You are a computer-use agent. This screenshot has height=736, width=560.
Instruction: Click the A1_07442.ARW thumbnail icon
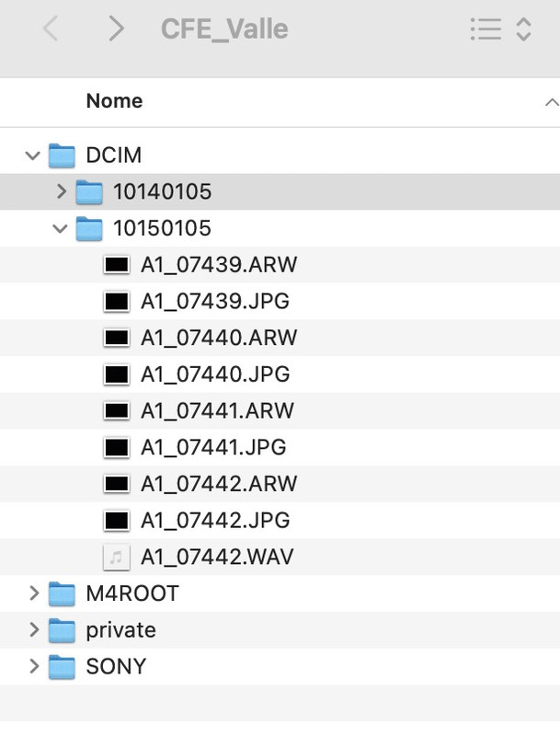click(x=116, y=484)
